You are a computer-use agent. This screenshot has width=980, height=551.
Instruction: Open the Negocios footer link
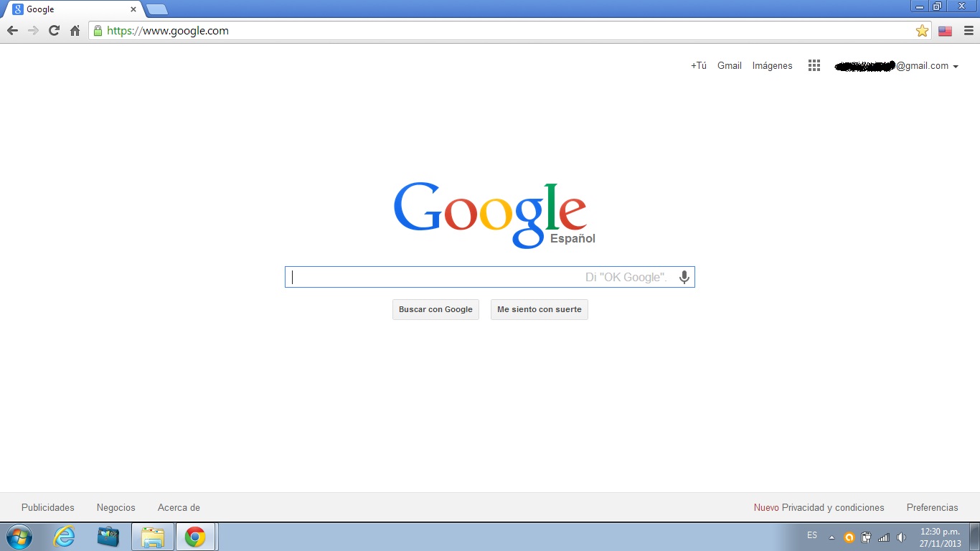116,507
